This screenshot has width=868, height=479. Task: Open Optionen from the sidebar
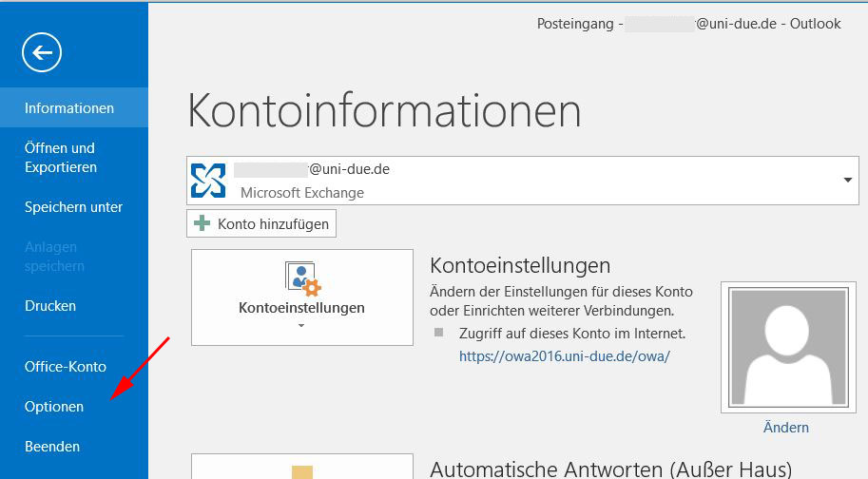54,407
